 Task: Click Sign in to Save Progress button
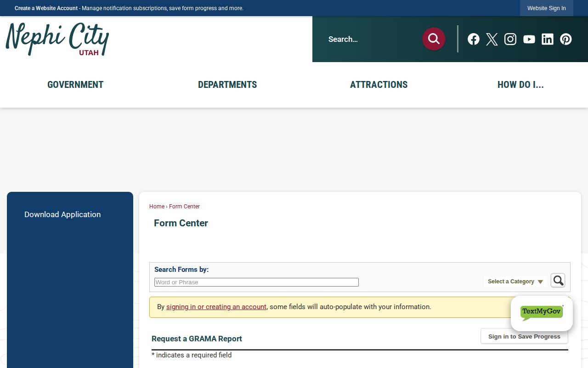524,336
